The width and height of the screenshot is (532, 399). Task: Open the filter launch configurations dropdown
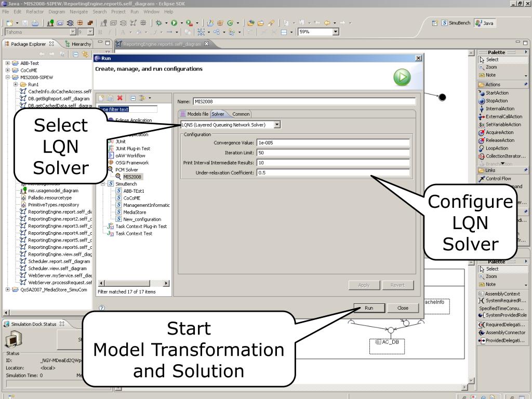(x=150, y=98)
